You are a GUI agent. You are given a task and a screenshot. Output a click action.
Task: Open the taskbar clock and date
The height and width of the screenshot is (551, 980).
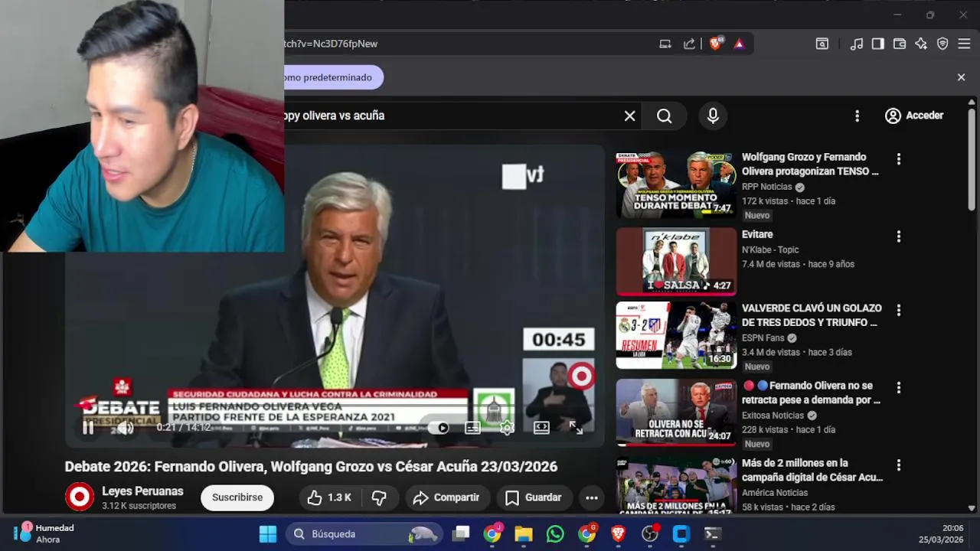click(x=941, y=533)
